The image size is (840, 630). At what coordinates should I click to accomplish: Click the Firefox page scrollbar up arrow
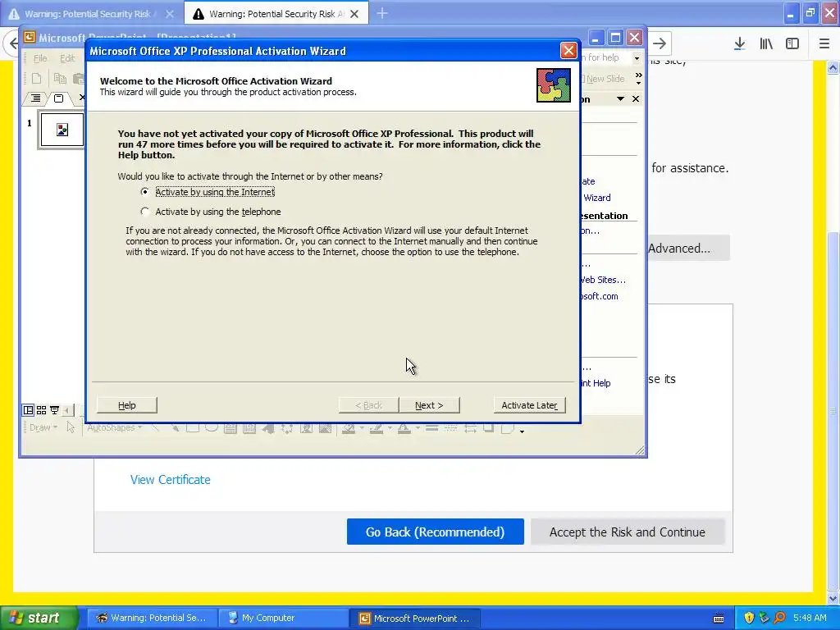pos(833,67)
